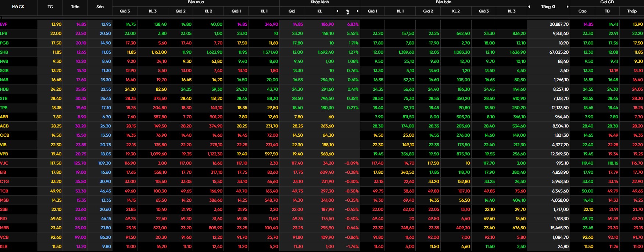Click the Bên mua header group
This screenshot has height=252, width=644.
coord(196,2)
